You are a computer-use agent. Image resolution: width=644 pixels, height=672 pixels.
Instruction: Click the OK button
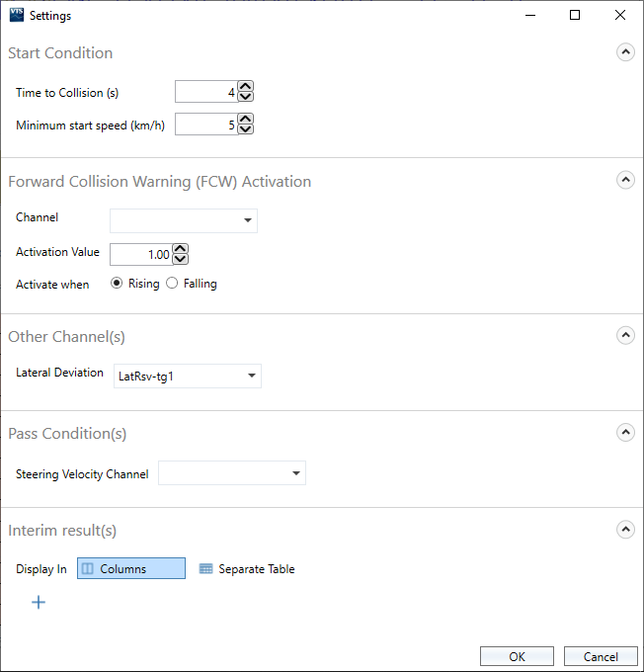coord(517,656)
